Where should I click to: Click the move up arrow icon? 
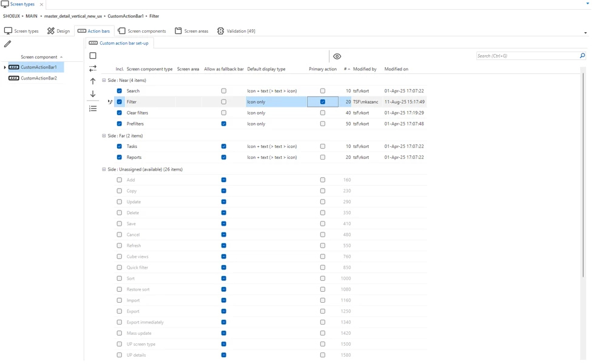click(x=93, y=81)
